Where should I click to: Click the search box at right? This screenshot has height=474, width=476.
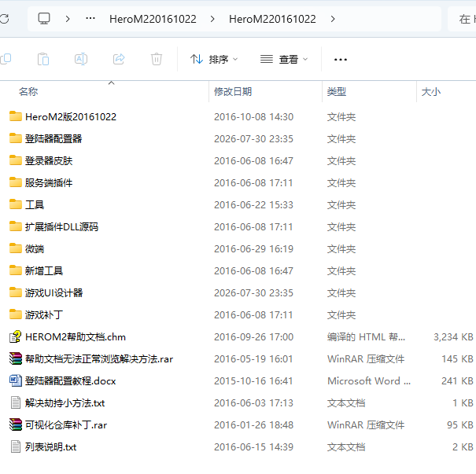(462, 19)
